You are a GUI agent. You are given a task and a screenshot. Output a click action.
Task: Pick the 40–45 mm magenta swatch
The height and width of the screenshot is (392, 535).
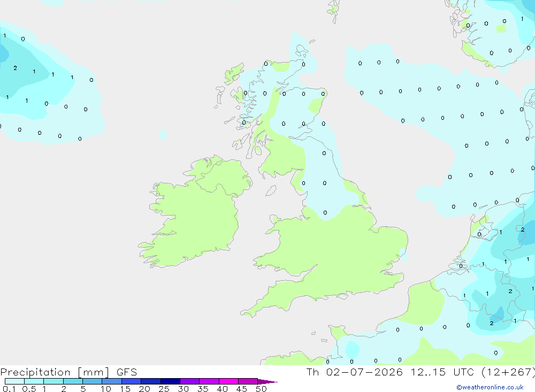228,381
